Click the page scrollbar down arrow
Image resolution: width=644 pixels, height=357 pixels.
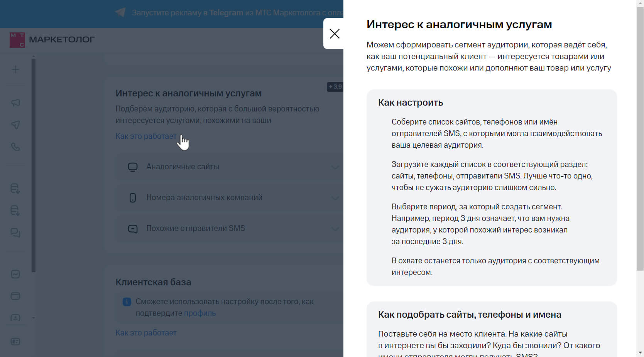click(x=640, y=353)
